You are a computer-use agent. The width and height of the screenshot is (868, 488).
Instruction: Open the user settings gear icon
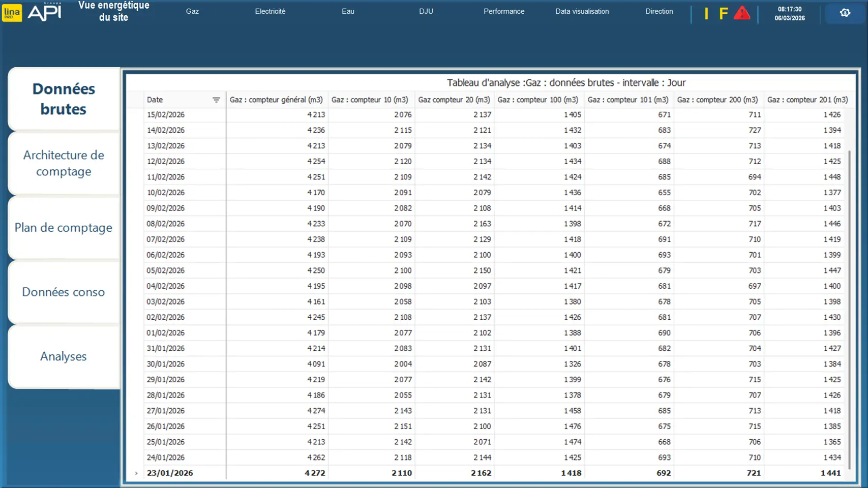click(845, 13)
